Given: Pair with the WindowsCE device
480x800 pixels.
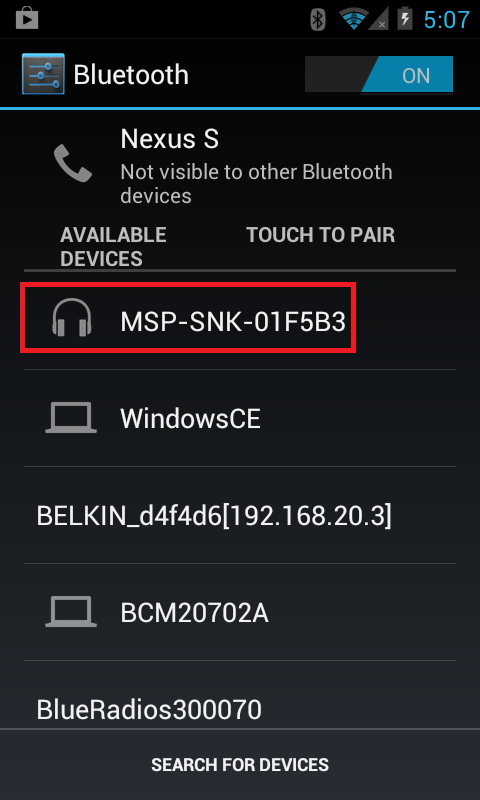Looking at the screenshot, I should tap(240, 418).
